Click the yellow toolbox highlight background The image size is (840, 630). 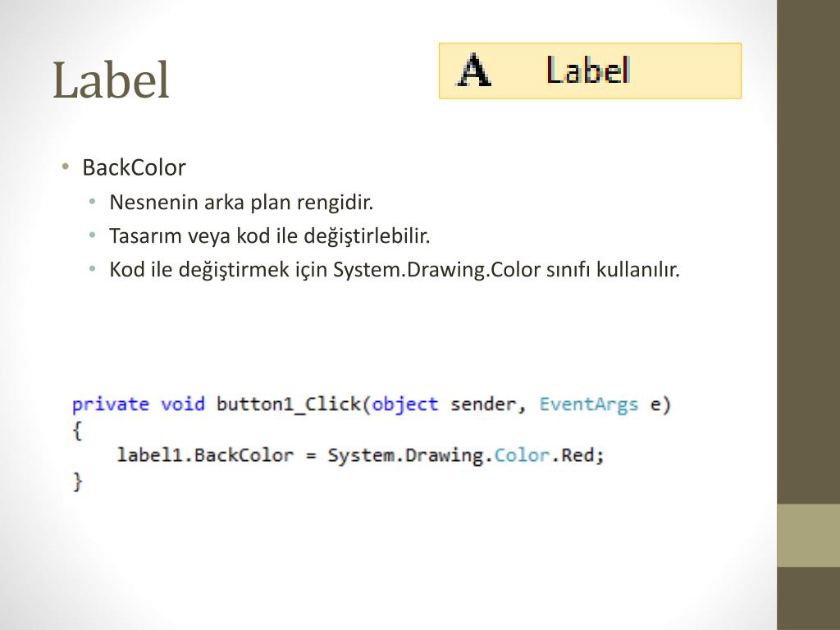pyautogui.click(x=590, y=71)
